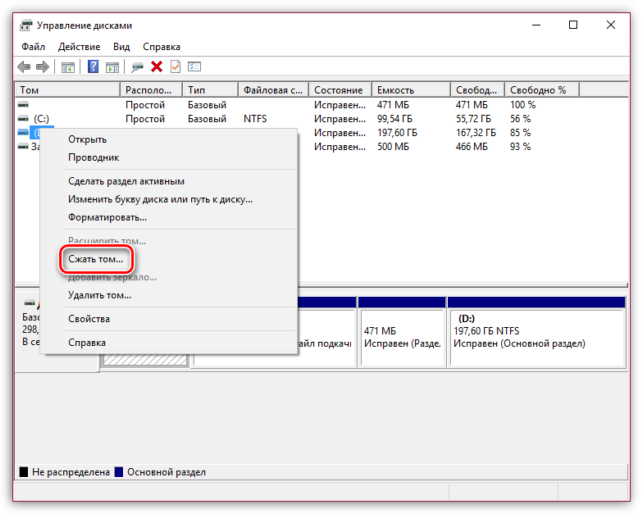Click the settings list toolbar icon at right
This screenshot has width=643, height=514.
194,66
